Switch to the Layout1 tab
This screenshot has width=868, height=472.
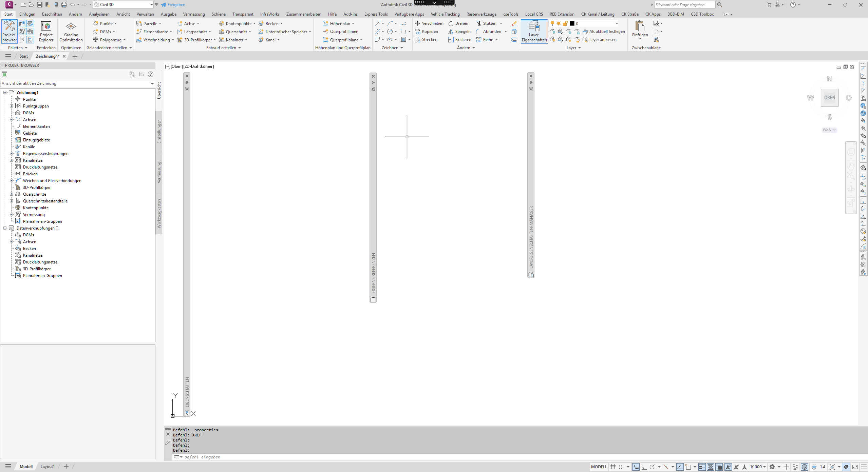pyautogui.click(x=48, y=467)
